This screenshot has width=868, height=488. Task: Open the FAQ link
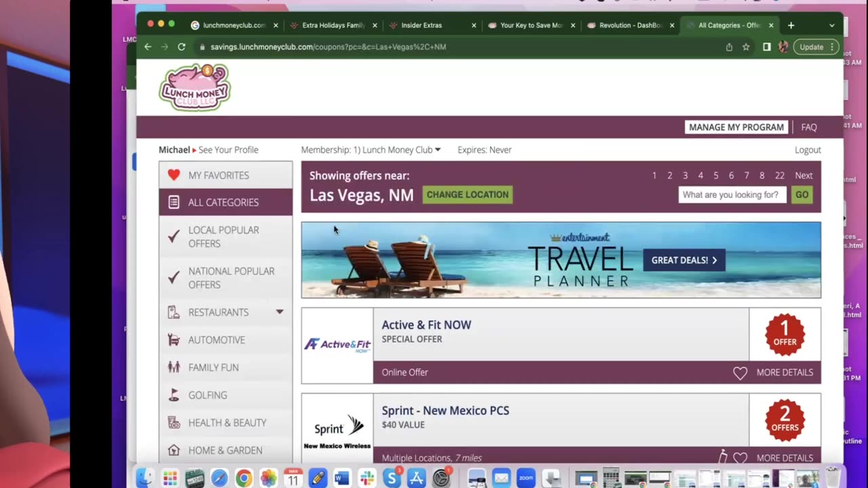[809, 127]
